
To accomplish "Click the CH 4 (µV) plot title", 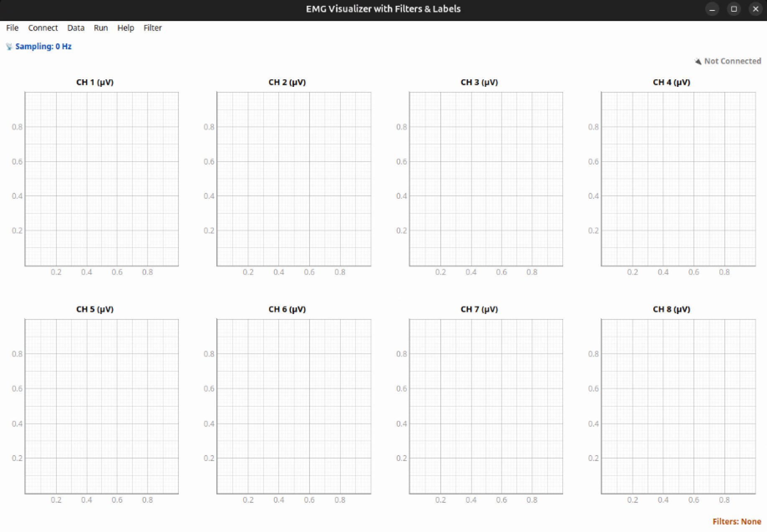I will click(x=671, y=82).
